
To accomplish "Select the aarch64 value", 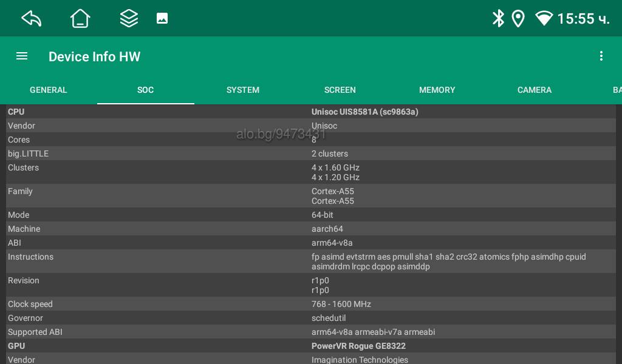I will pos(327,229).
